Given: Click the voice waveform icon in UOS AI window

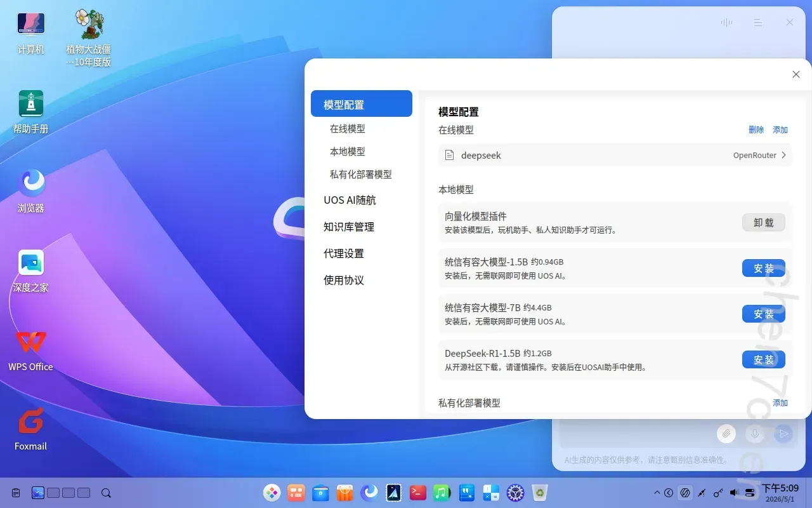Looking at the screenshot, I should click(726, 22).
